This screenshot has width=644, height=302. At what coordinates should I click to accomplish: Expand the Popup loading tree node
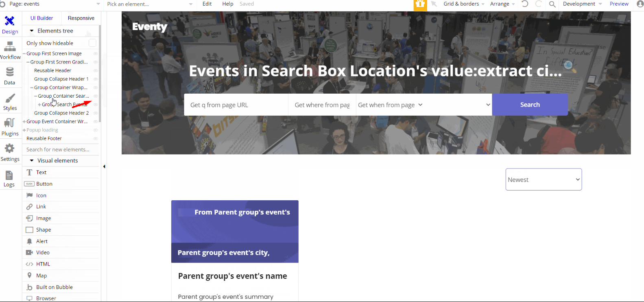pyautogui.click(x=24, y=130)
